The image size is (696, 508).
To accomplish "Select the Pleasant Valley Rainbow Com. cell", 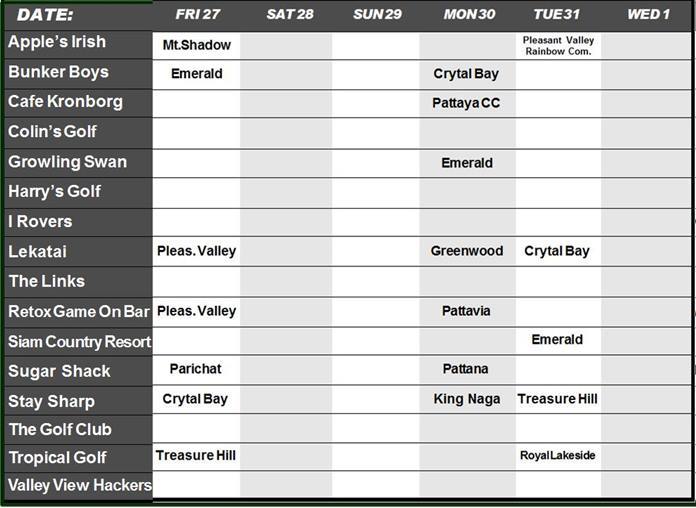I will click(x=558, y=45).
